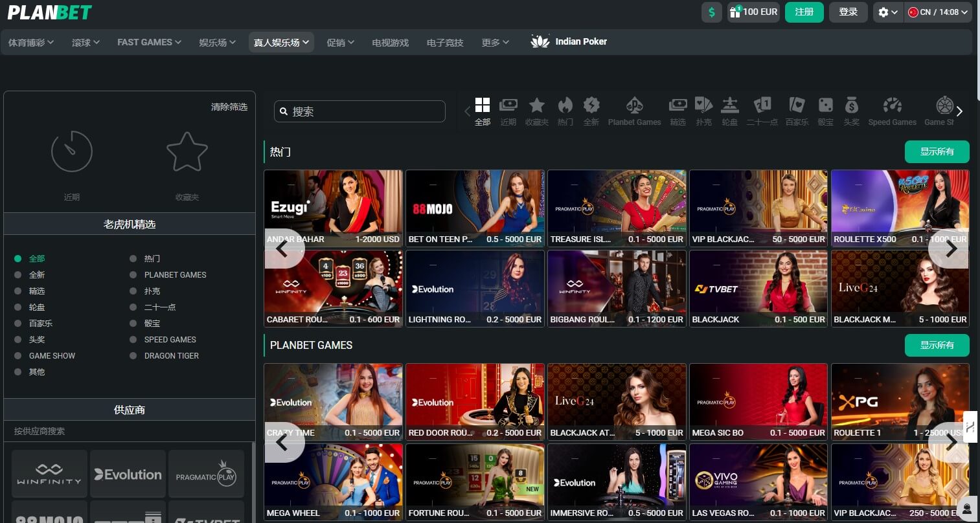Image resolution: width=980 pixels, height=523 pixels.
Task: Open the Speed Games gauge category
Action: (892, 105)
